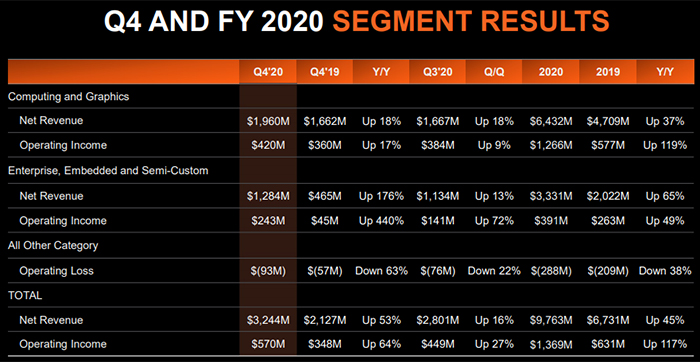
Task: Click the Up 119% year-over-year cell
Action: tap(665, 145)
